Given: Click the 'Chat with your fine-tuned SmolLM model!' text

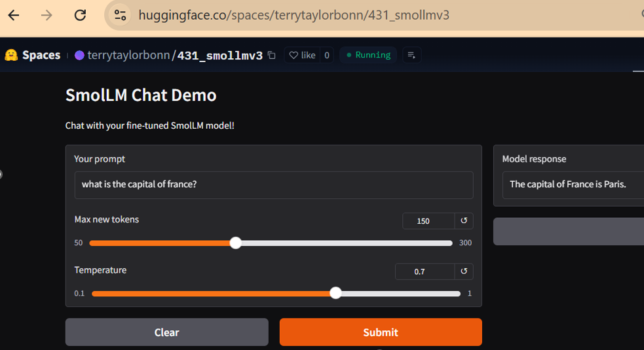Looking at the screenshot, I should (150, 126).
